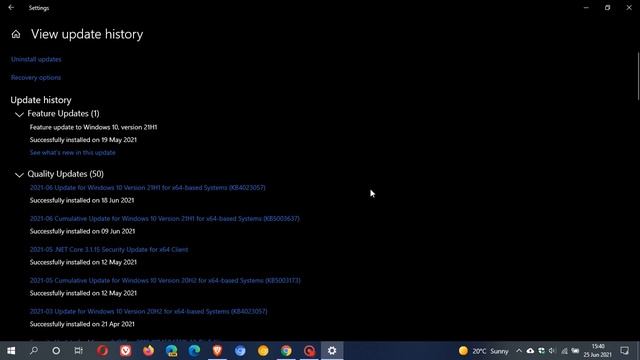This screenshot has width=640, height=360.
Task: Open taskbar Search magnifier
Action: (x=34, y=351)
